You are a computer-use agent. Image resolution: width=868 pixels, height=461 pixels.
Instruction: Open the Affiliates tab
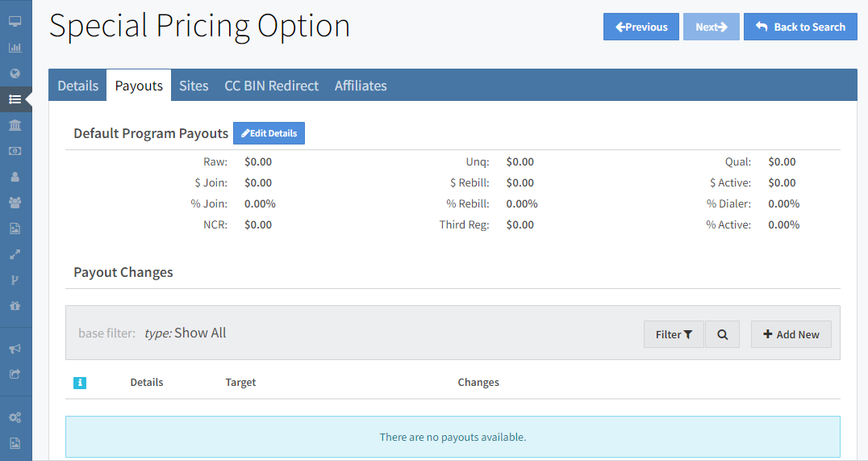pos(361,86)
